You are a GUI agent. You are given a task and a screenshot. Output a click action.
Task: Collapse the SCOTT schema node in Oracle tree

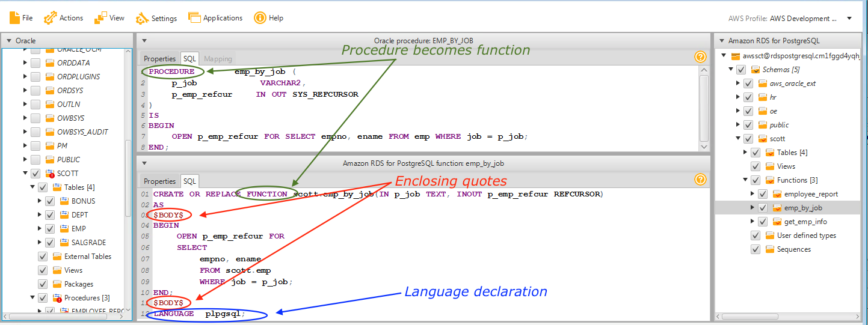point(25,174)
